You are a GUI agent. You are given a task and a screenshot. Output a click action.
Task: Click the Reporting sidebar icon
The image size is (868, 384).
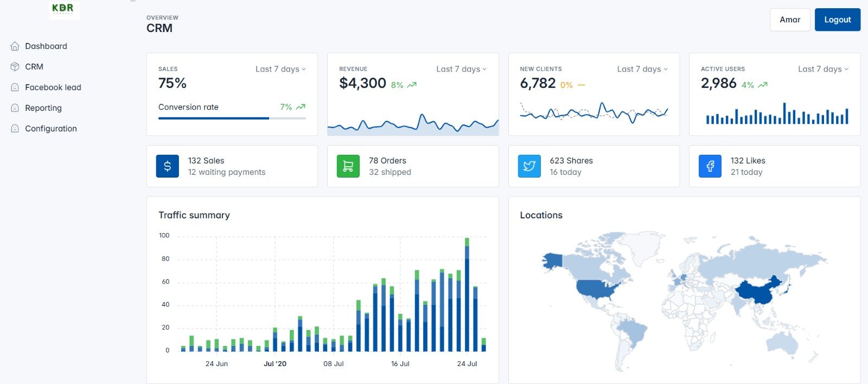tap(15, 108)
